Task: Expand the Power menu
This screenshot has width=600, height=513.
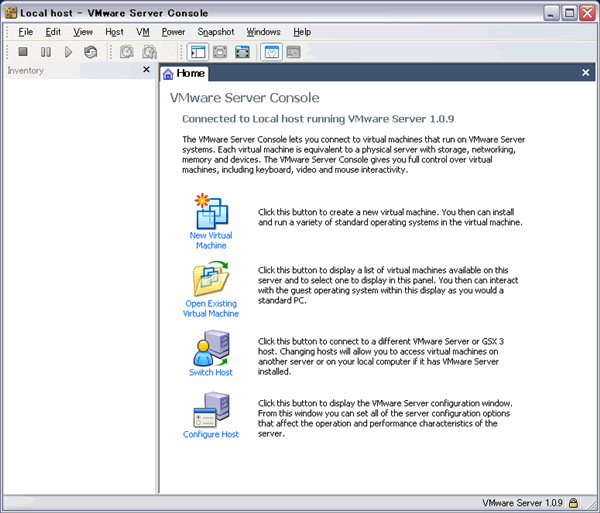Action: coord(173,32)
